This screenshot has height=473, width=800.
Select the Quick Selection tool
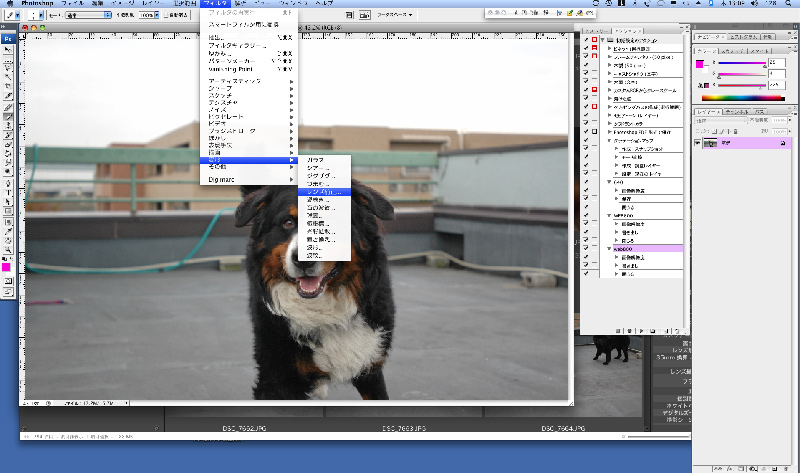[x=8, y=78]
